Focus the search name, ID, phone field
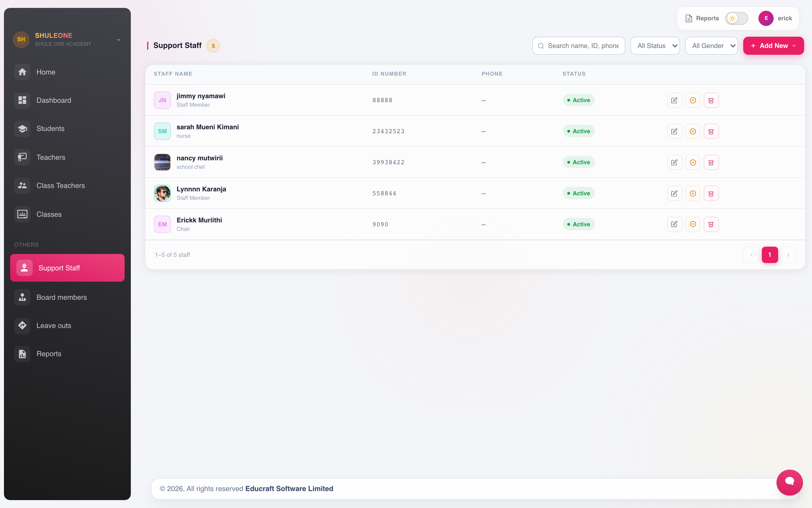Image resolution: width=812 pixels, height=508 pixels. [x=579, y=46]
